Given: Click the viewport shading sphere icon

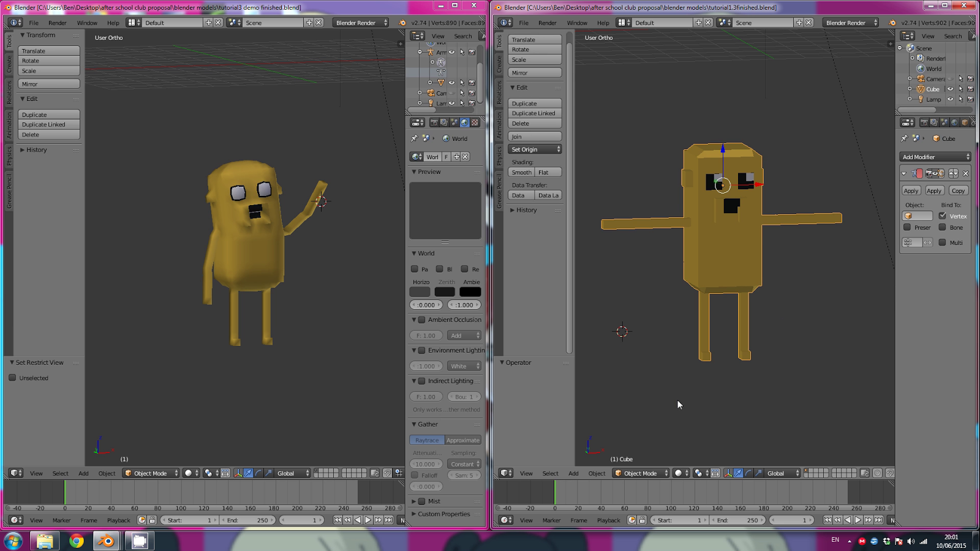Looking at the screenshot, I should point(189,473).
